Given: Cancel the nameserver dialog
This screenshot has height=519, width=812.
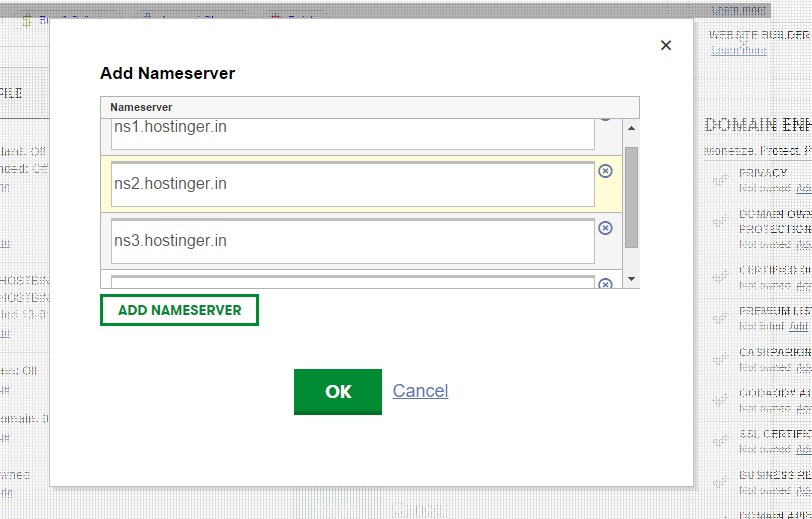Looking at the screenshot, I should pyautogui.click(x=420, y=391).
